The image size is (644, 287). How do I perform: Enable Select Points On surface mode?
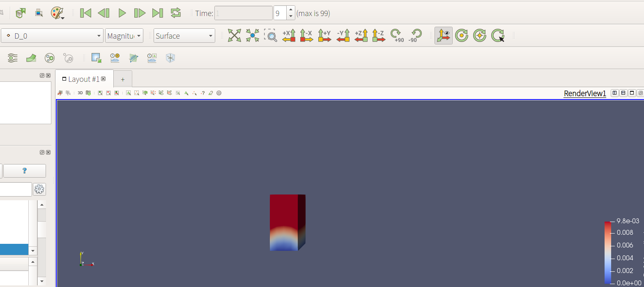click(137, 93)
